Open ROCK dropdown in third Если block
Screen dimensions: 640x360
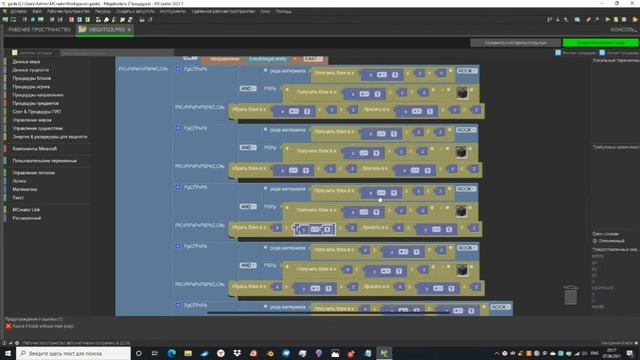pos(466,189)
